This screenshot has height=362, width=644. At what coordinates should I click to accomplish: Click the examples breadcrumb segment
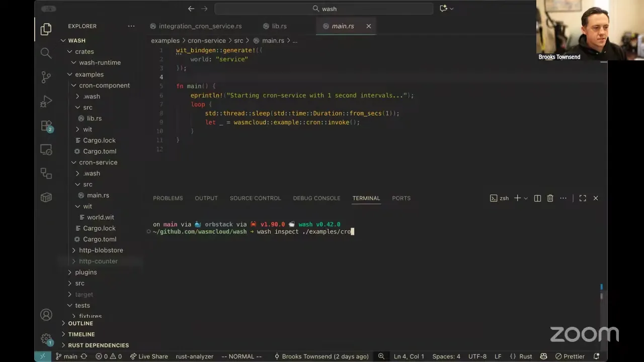(x=165, y=41)
